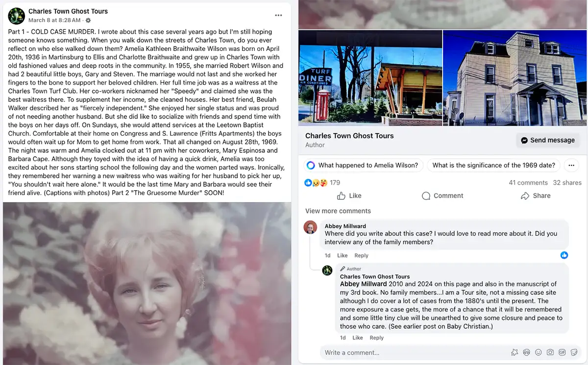Viewport: 588px width, 365px height.
Task: Like Abbey Millward's comment
Action: click(343, 255)
